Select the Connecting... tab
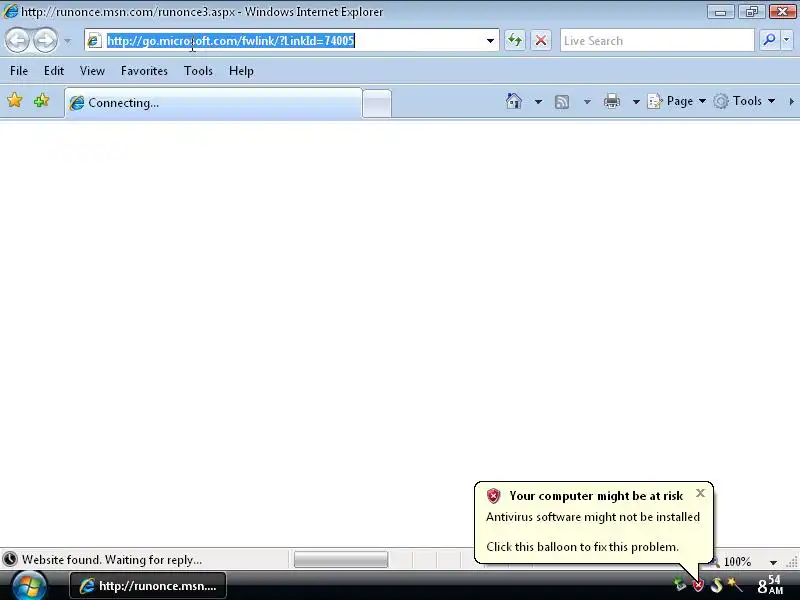This screenshot has width=800, height=600. point(213,103)
